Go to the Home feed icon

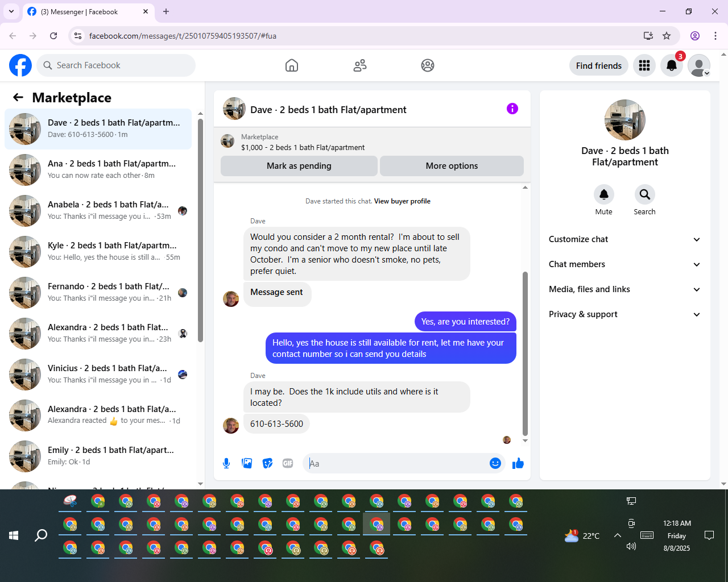(x=292, y=65)
